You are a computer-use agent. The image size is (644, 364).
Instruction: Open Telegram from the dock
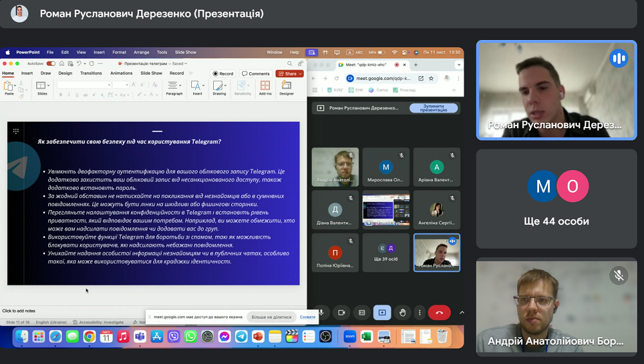click(x=241, y=337)
